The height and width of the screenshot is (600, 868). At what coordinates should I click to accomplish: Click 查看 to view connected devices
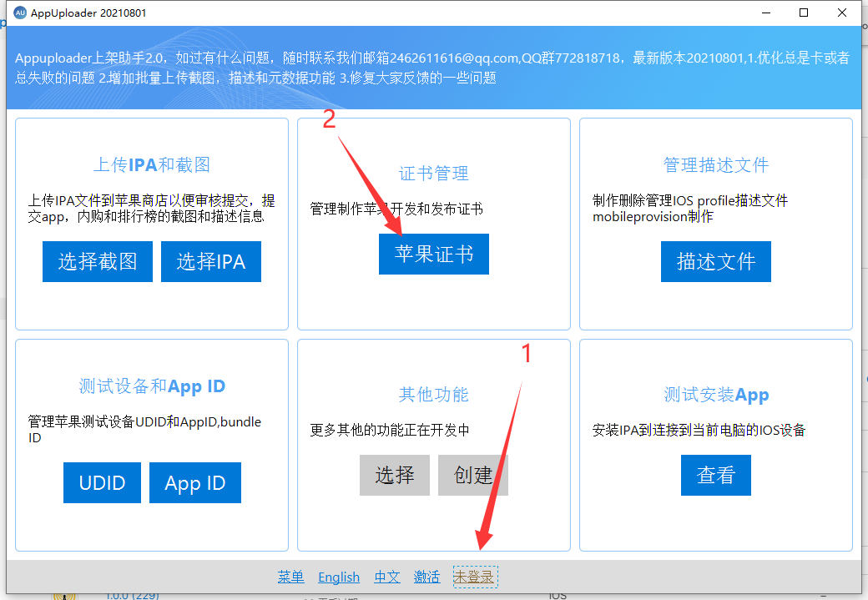coord(716,475)
